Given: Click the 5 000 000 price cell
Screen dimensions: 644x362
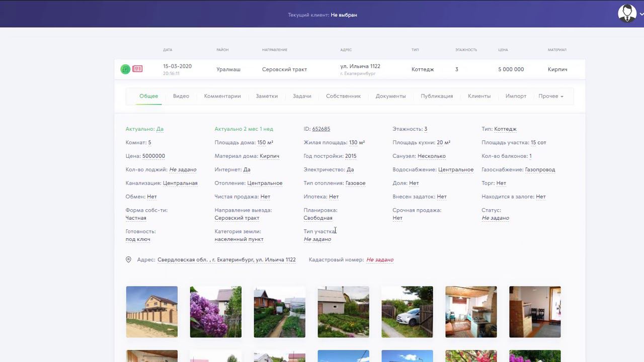Looking at the screenshot, I should [511, 69].
